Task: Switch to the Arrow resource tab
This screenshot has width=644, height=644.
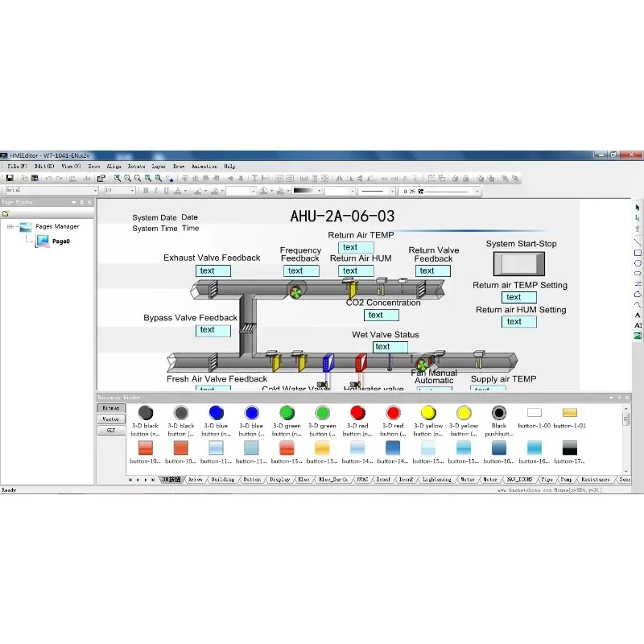Action: pos(195,479)
